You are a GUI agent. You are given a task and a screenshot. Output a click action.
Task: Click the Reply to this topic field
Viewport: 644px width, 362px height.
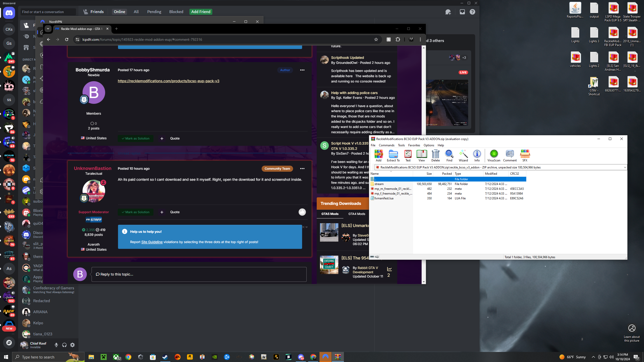(x=199, y=274)
